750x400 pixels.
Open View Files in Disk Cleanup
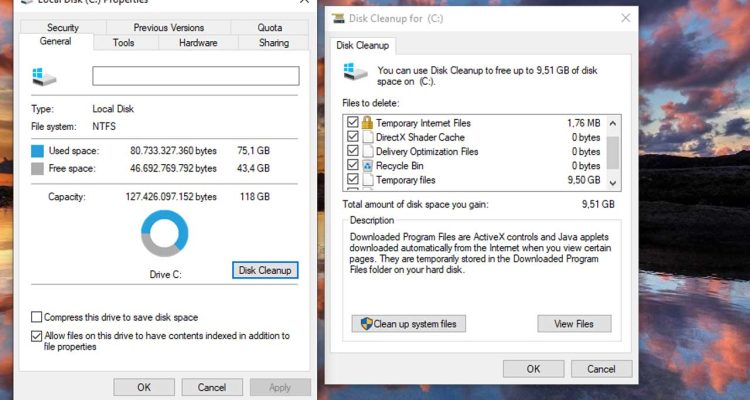574,323
